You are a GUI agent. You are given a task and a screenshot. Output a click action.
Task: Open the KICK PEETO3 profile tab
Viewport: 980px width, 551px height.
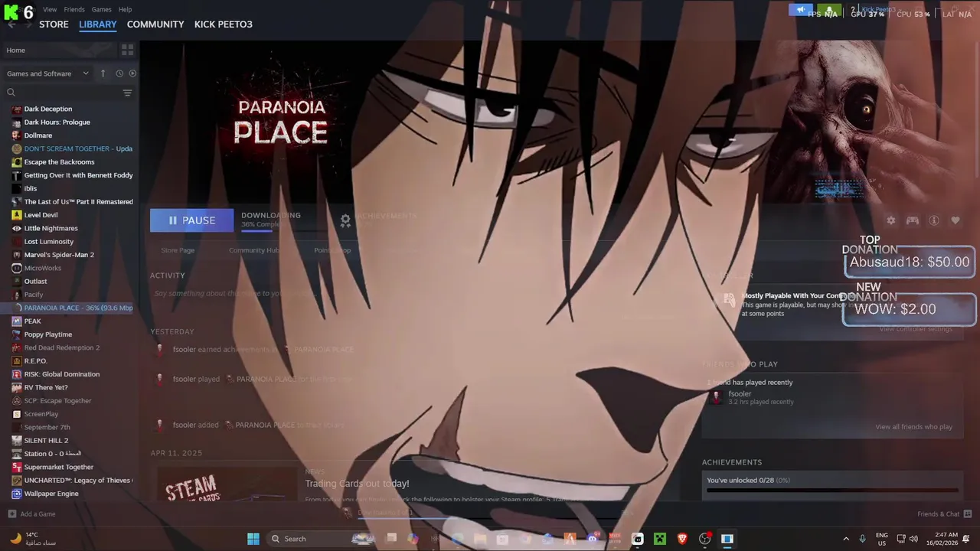[x=224, y=24]
